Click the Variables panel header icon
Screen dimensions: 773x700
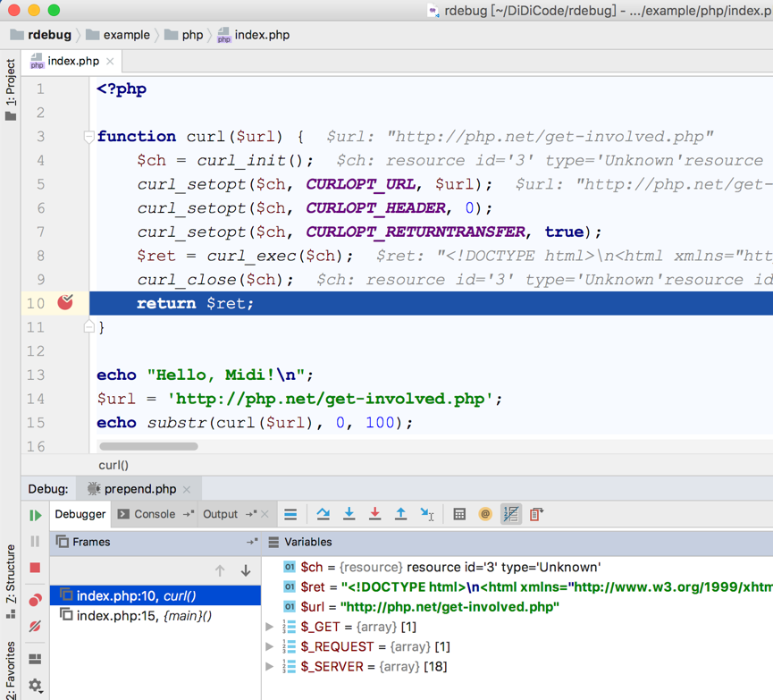[273, 542]
